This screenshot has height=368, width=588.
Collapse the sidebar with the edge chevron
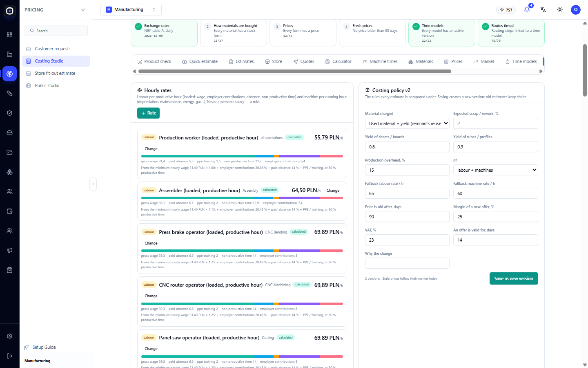tap(93, 184)
